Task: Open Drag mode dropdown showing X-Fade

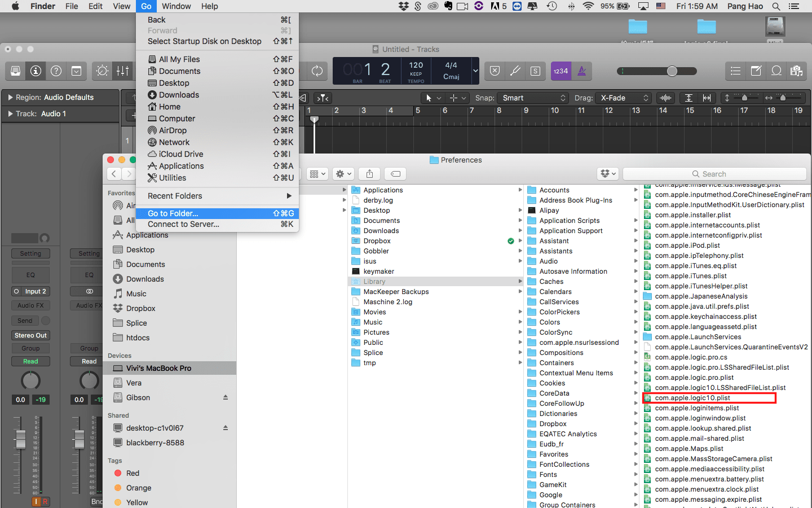Action: click(x=625, y=98)
